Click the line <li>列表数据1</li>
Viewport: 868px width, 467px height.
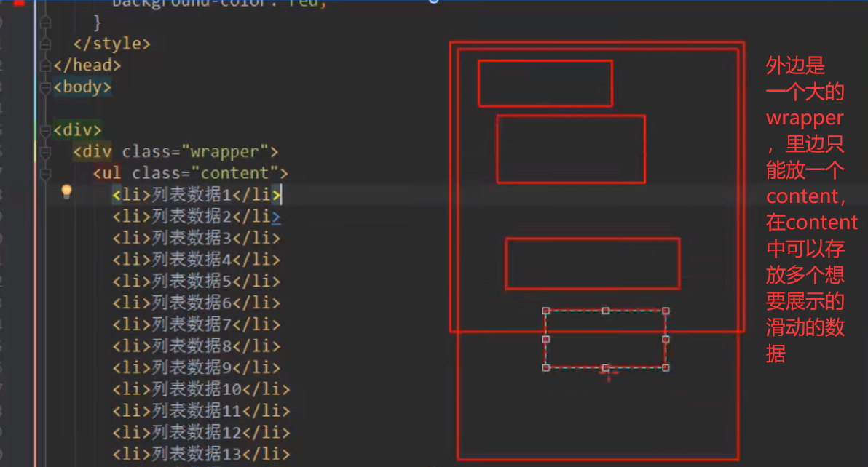(x=197, y=194)
